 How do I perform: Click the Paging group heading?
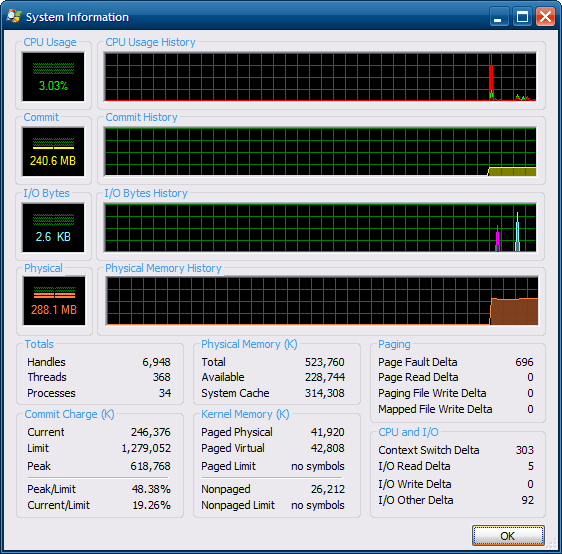[394, 344]
